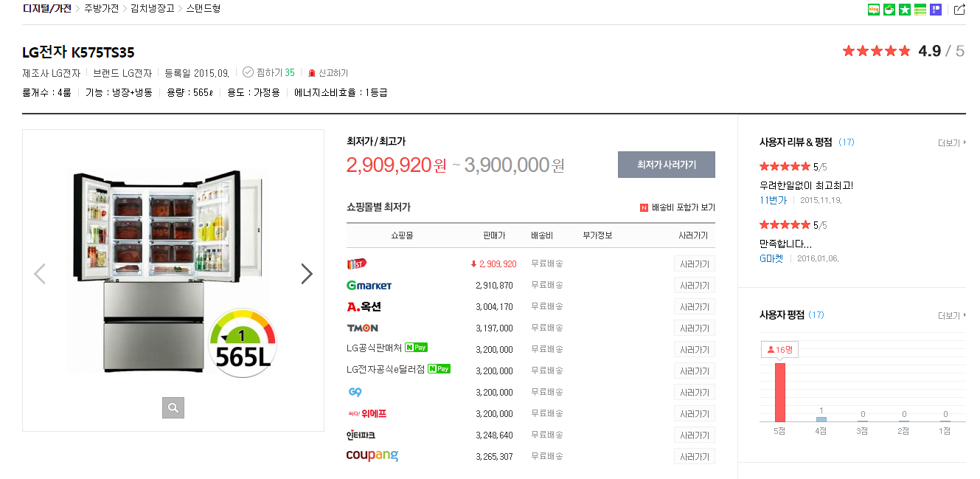Click the purple Polaris share icon
Viewport: 980px width, 479px height.
(x=936, y=10)
